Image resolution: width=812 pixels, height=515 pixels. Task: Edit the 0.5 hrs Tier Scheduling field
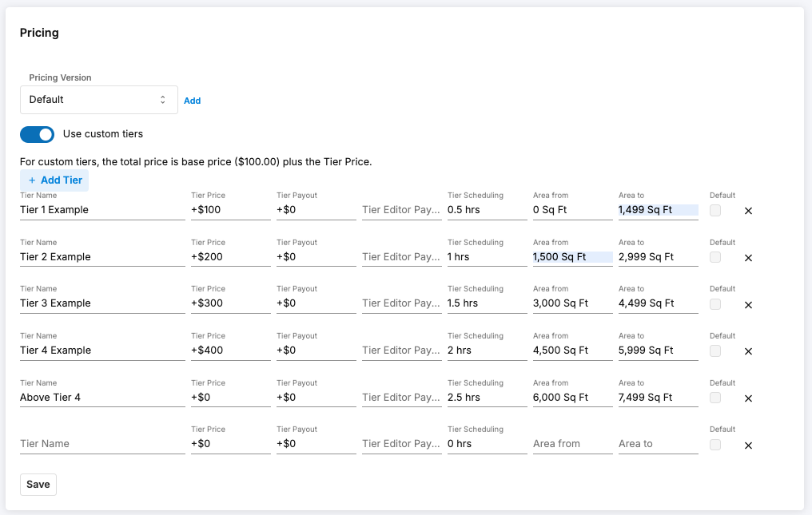click(488, 210)
